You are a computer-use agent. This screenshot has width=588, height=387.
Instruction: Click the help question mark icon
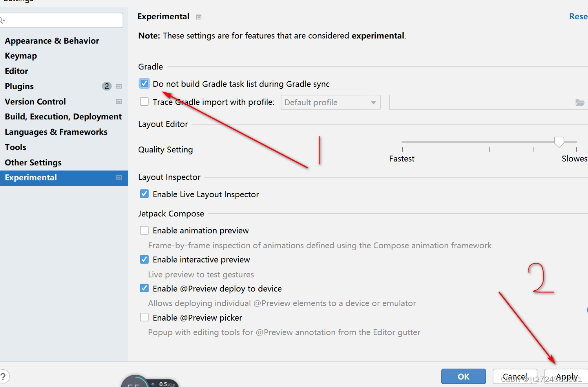[x=4, y=376]
